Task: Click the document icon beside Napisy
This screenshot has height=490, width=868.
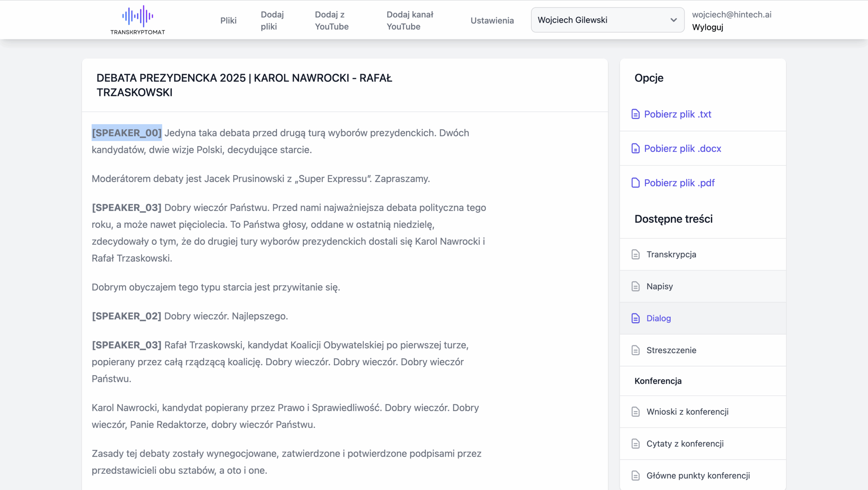Action: tap(635, 286)
